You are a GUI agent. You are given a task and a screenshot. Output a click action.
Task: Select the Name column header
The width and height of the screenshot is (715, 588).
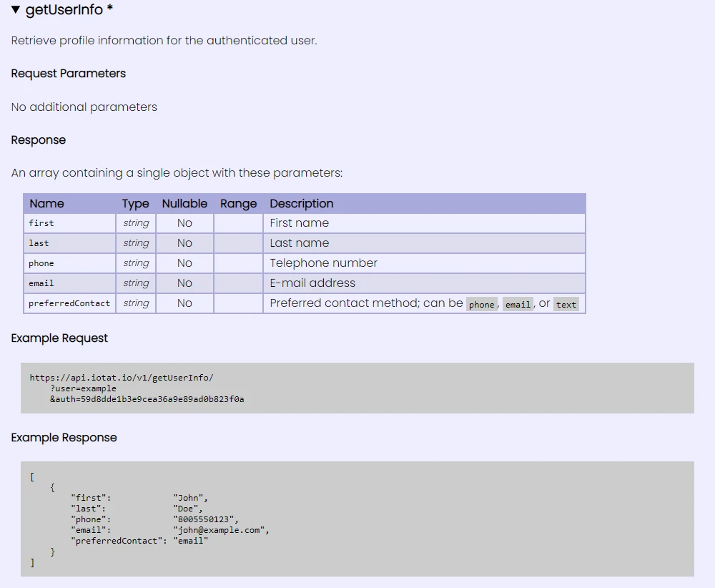(46, 204)
